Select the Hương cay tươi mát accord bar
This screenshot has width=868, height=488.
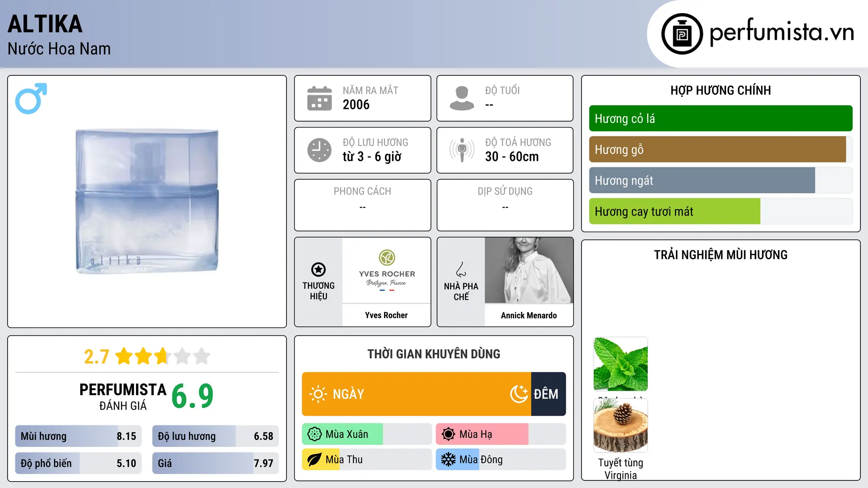[721, 211]
